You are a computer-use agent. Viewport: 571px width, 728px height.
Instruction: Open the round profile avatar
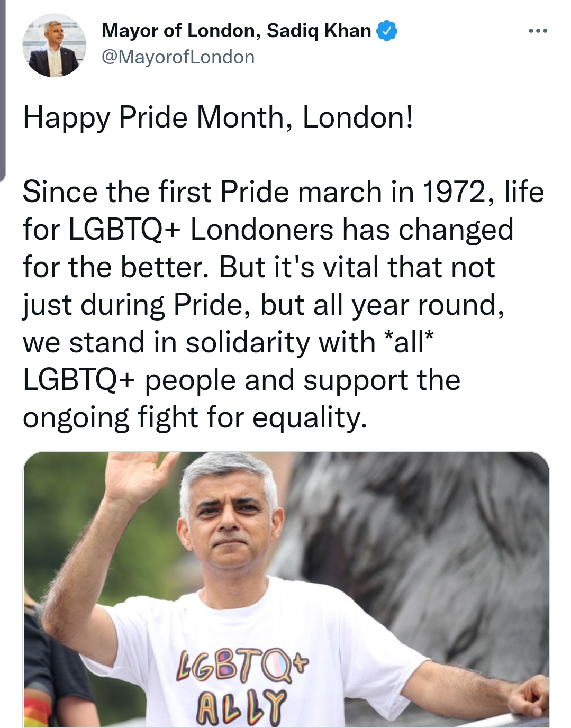tap(54, 46)
